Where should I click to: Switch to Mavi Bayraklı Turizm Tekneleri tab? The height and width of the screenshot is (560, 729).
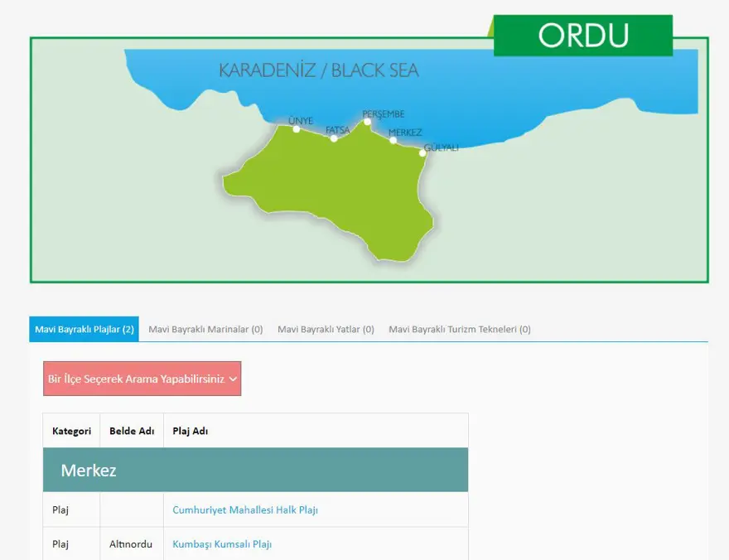[460, 329]
